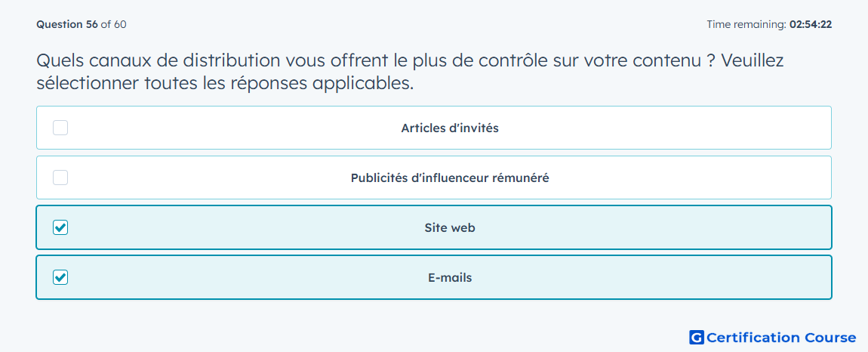Uncheck the E-mails checkbox
Screen dimensions: 868x352
click(x=60, y=277)
